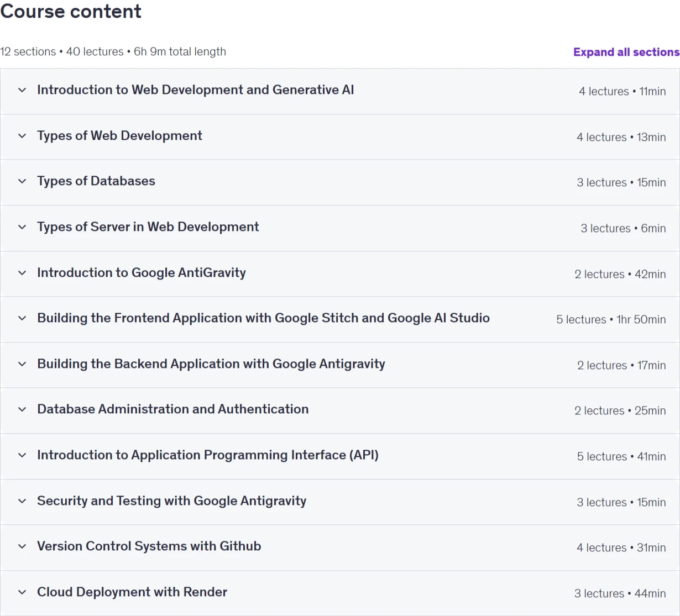Select Introduction to Google AntiGravity title
The width and height of the screenshot is (680, 616).
[x=142, y=272]
